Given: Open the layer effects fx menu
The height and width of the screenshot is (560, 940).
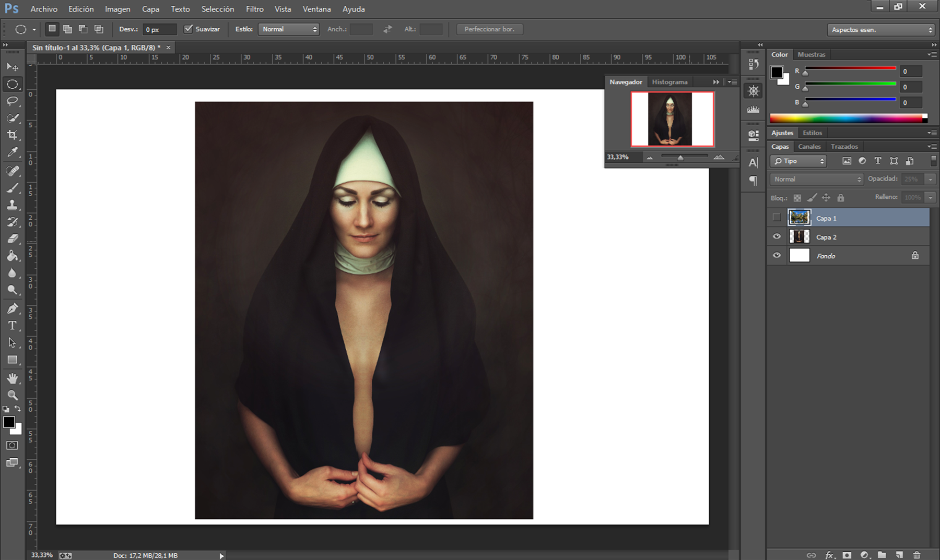Looking at the screenshot, I should click(x=829, y=555).
